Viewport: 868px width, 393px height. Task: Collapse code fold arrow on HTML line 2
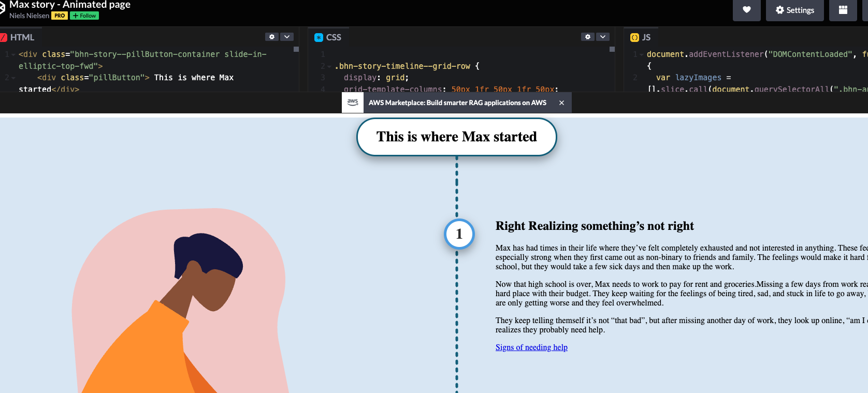13,78
